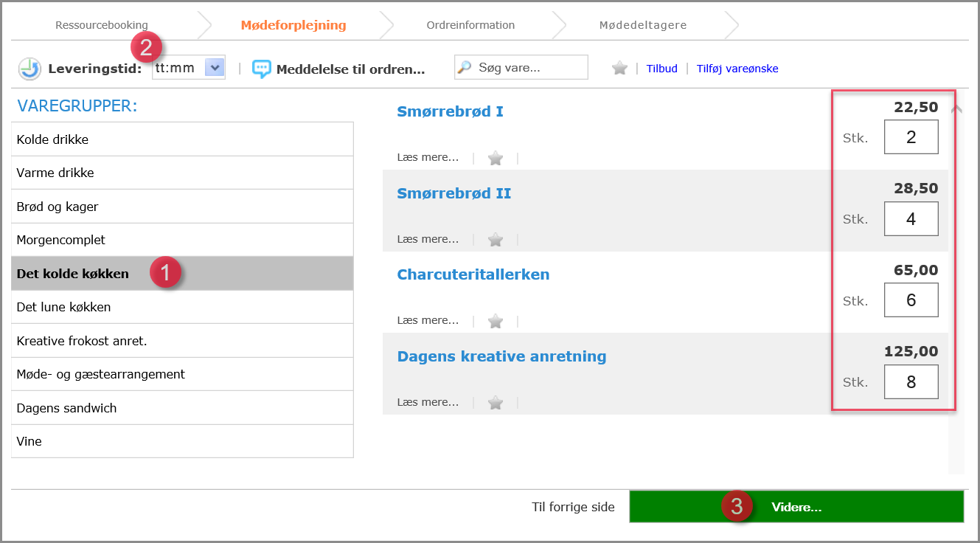Open the Mødedeltagere step
The image size is (980, 543).
tap(643, 25)
